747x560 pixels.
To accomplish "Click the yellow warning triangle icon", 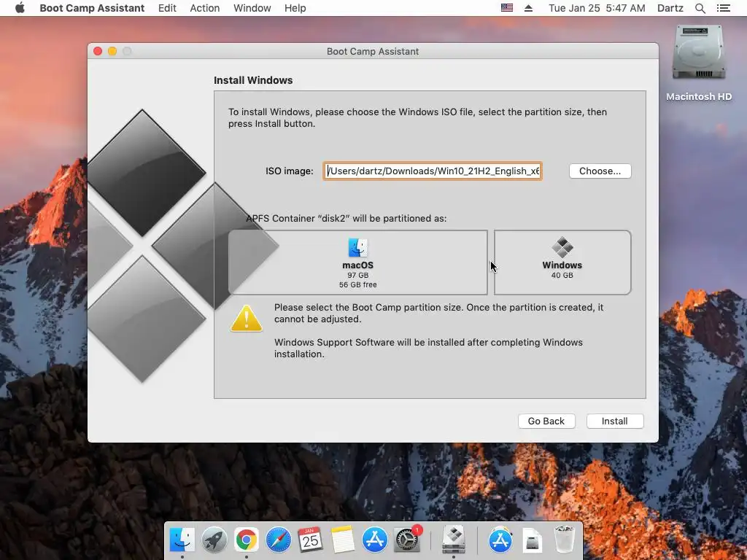I will pos(247,319).
